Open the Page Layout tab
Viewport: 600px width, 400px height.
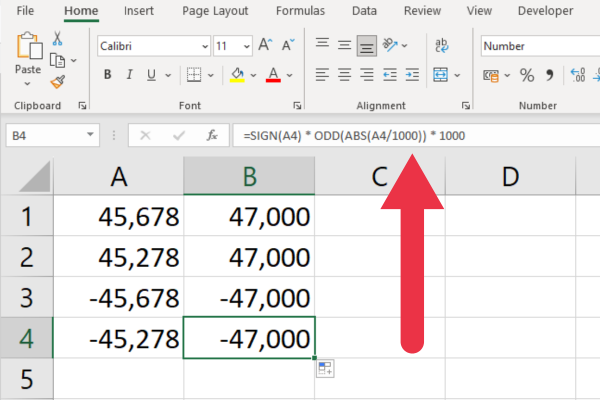pyautogui.click(x=215, y=11)
